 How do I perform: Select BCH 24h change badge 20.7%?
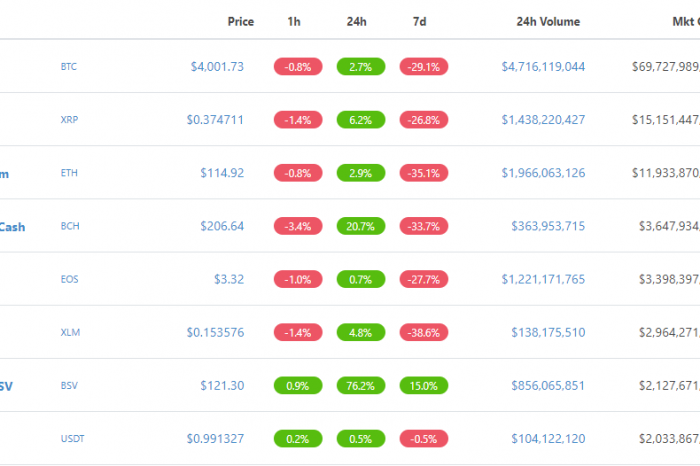[361, 226]
